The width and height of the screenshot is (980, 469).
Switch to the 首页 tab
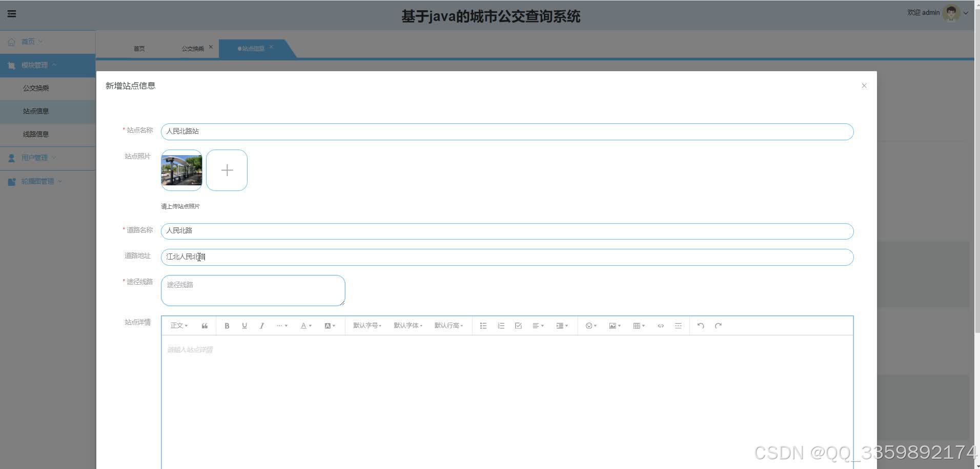point(139,49)
